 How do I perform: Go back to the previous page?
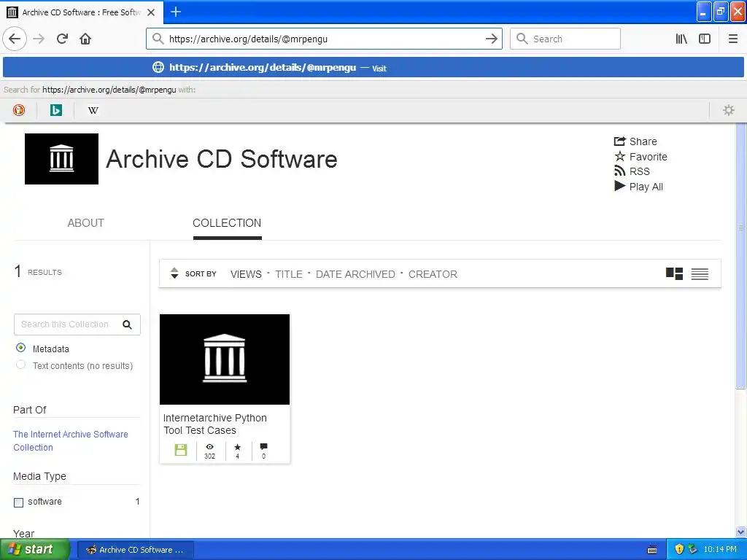click(15, 39)
